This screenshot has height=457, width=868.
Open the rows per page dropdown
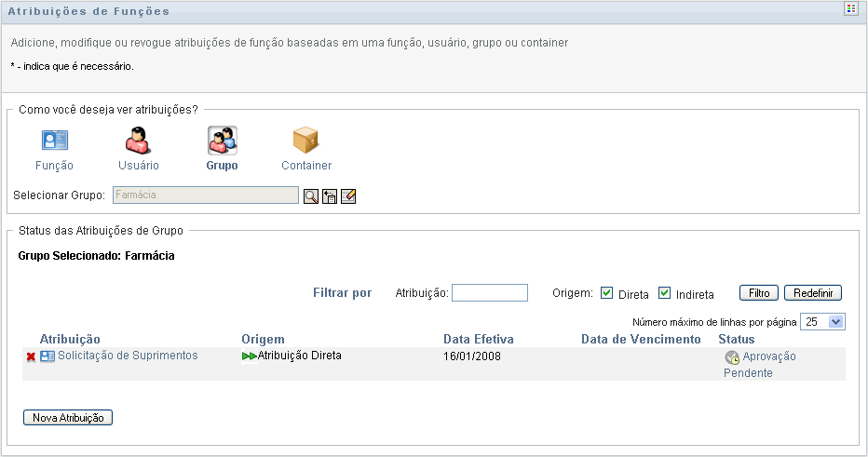(x=822, y=322)
